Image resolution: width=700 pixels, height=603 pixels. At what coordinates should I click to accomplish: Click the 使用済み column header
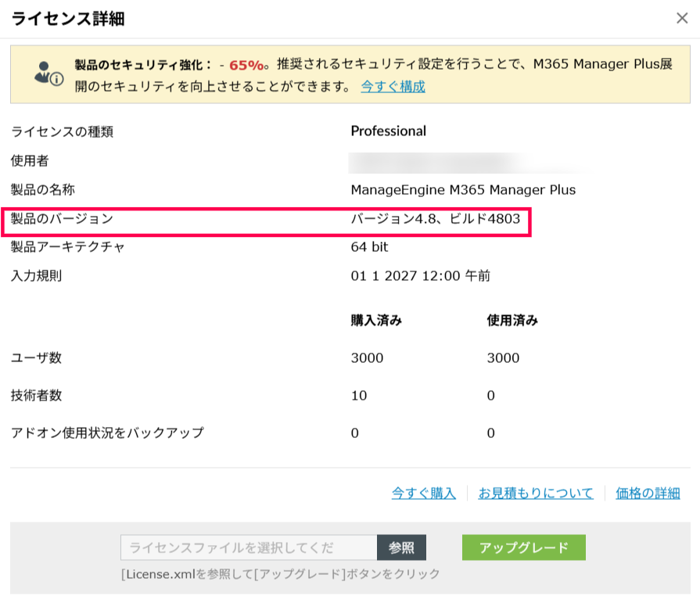coord(512,320)
